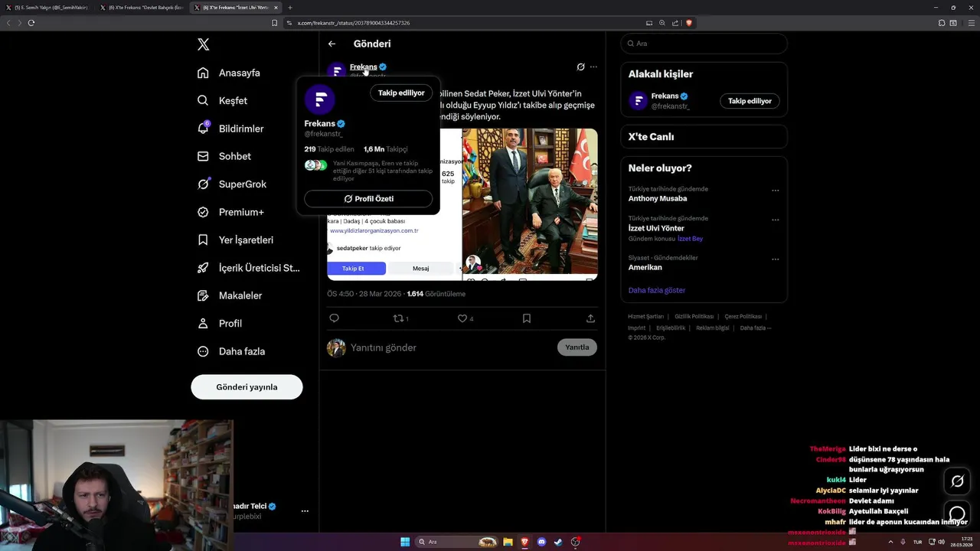Screen dimensions: 980x551
Task: Open 1,6 Mn Takipçi list
Action: (386, 149)
